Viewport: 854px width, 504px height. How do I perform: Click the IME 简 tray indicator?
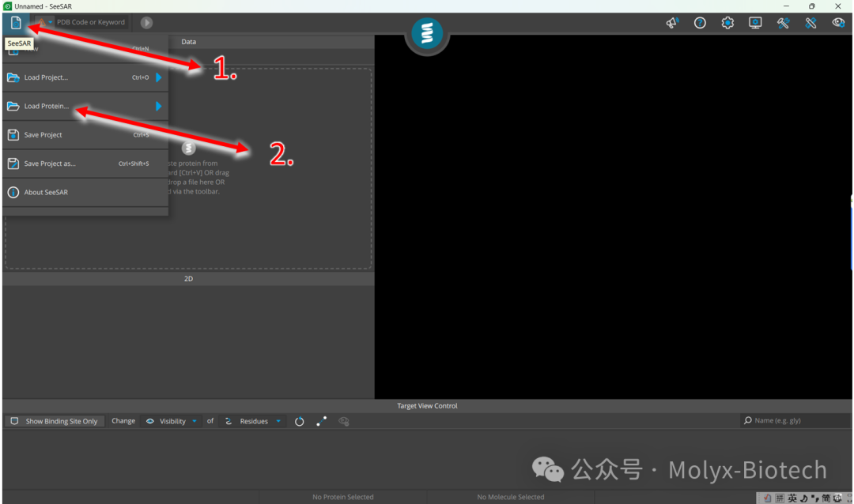click(x=826, y=498)
